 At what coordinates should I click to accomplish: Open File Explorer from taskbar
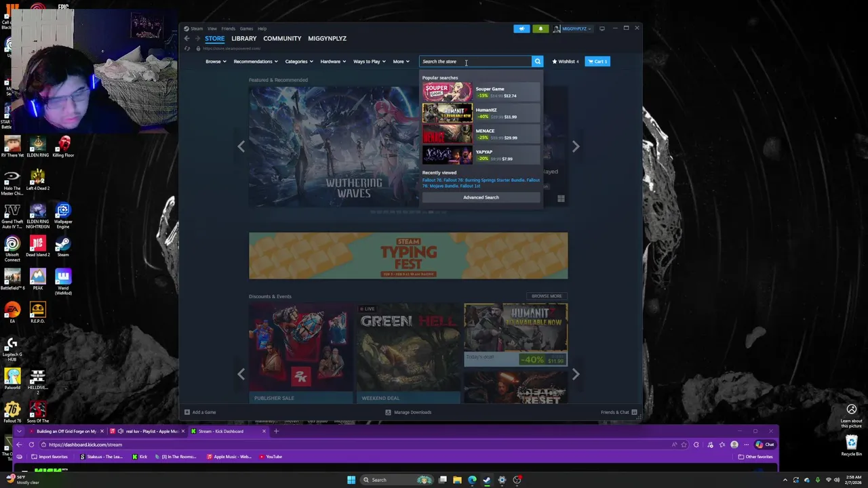click(x=457, y=480)
